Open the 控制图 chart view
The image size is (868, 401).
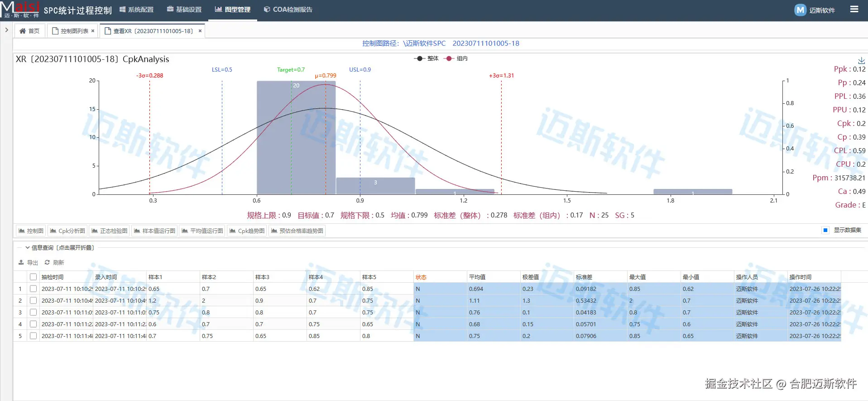(31, 231)
